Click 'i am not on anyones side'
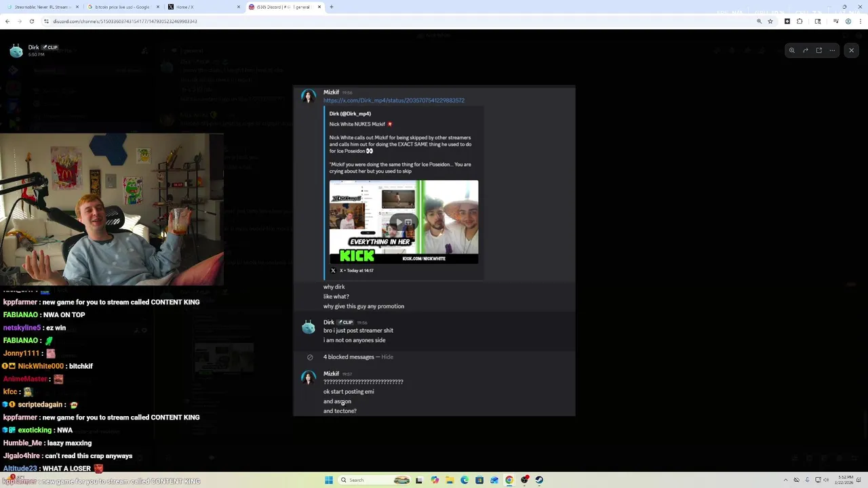The width and height of the screenshot is (868, 488). pos(354,340)
